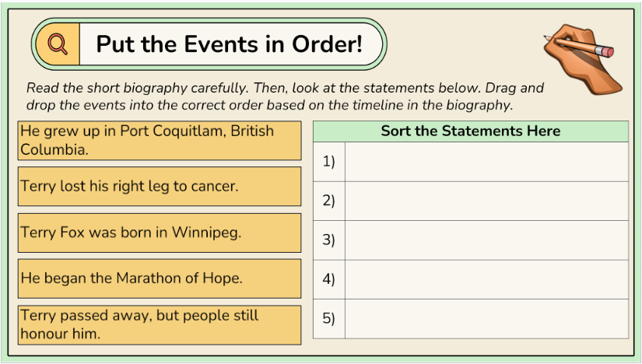Click the empty answer slot for row 1

tap(486, 162)
